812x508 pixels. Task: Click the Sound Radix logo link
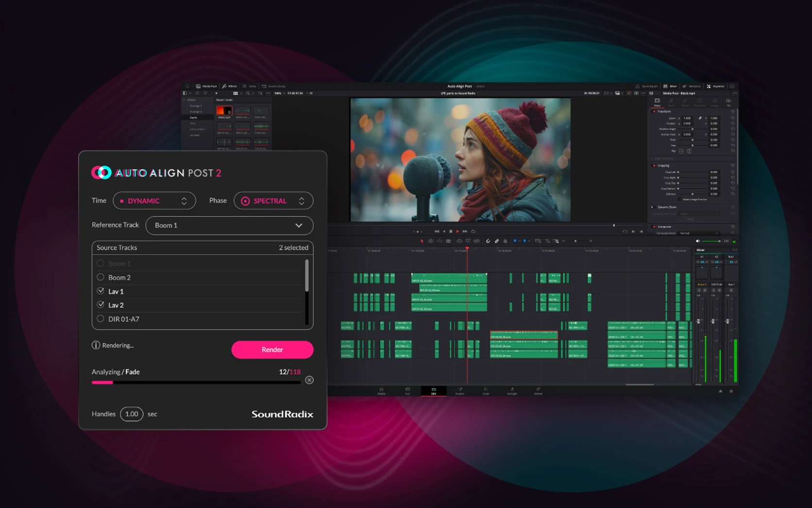click(x=283, y=414)
